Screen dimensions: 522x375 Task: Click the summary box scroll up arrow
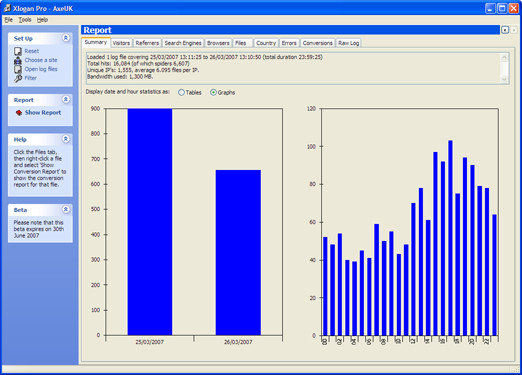coord(504,57)
